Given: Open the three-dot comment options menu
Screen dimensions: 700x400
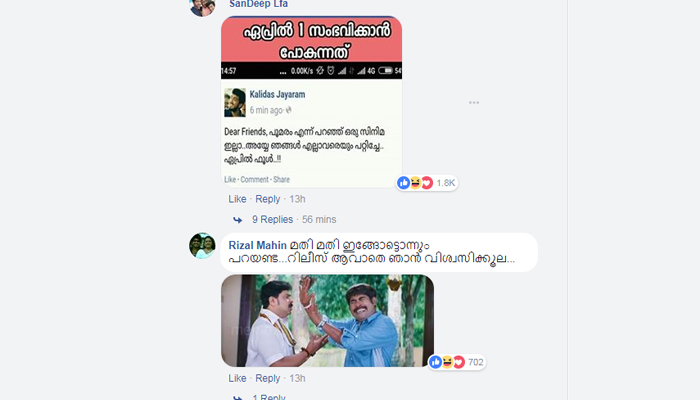Looking at the screenshot, I should coord(474,103).
